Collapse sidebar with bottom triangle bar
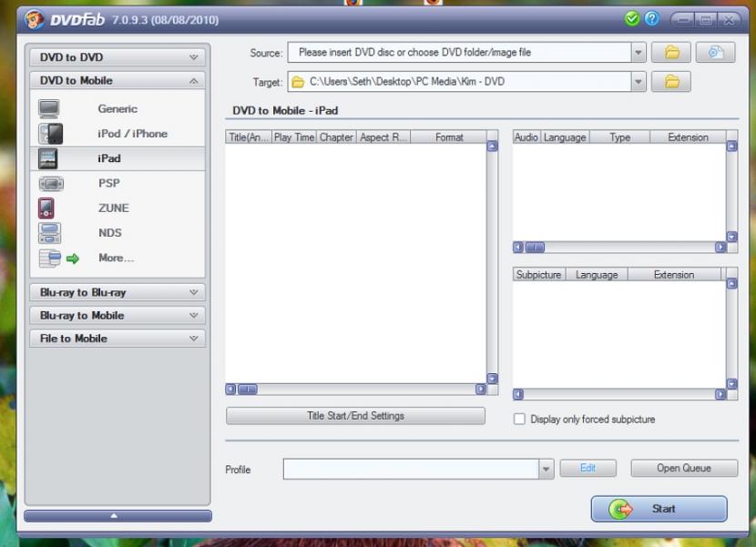Image resolution: width=756 pixels, height=547 pixels. pyautogui.click(x=117, y=516)
